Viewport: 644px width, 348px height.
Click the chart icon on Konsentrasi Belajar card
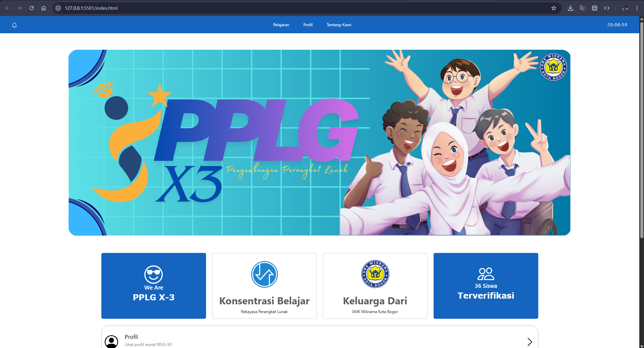[x=264, y=274]
